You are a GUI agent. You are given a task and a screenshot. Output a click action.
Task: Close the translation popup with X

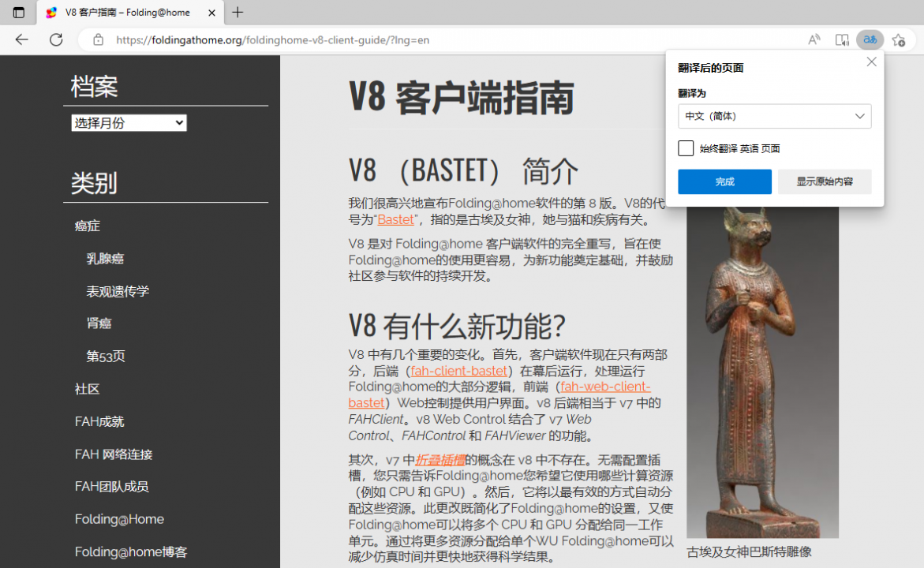pyautogui.click(x=872, y=62)
